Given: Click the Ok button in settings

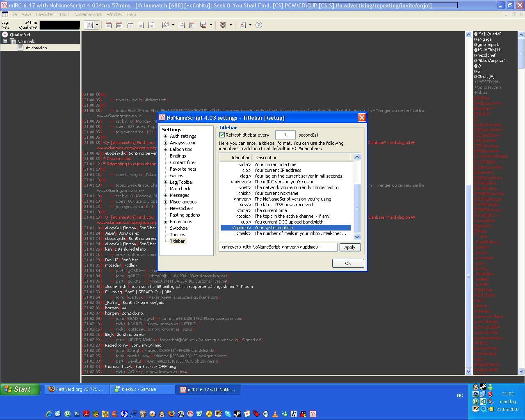Looking at the screenshot, I should [x=348, y=263].
